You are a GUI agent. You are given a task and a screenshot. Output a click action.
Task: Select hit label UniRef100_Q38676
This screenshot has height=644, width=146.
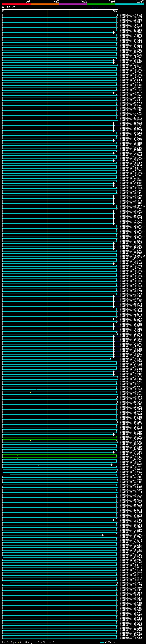(x=131, y=65)
